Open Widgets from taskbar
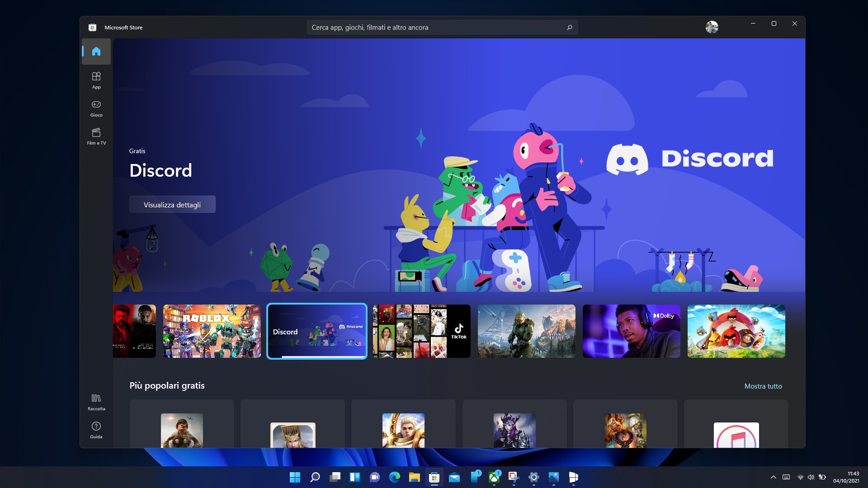Viewport: 868px width, 488px height. coord(355,477)
